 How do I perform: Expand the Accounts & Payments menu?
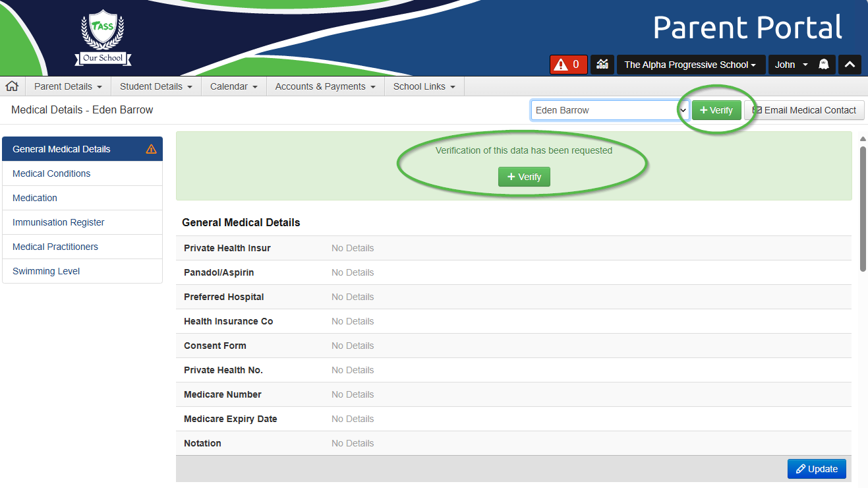[x=325, y=86]
